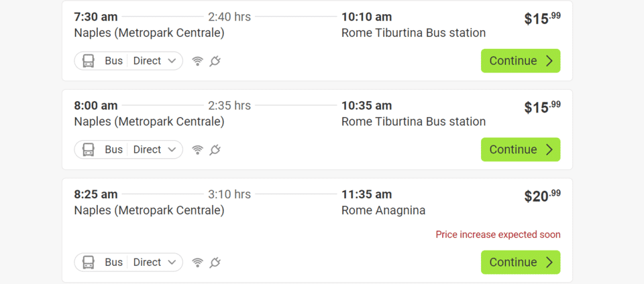Screen dimensions: 644x284
Task: Expand Bus Direct details for 8:00 am trip
Action: pyautogui.click(x=172, y=149)
